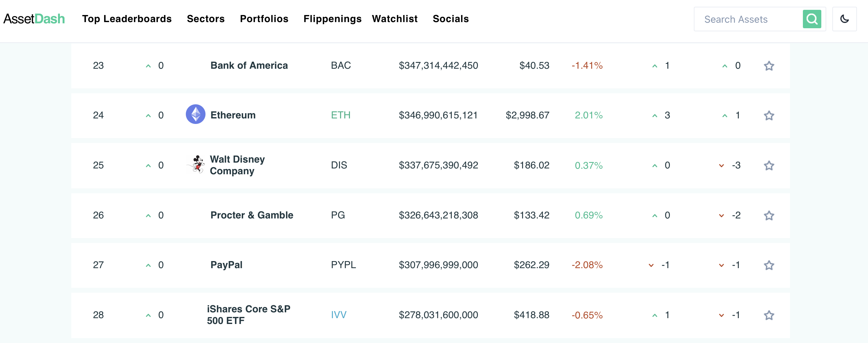Click the Search Assets input field
Screen dimensions: 868x343
tap(748, 20)
